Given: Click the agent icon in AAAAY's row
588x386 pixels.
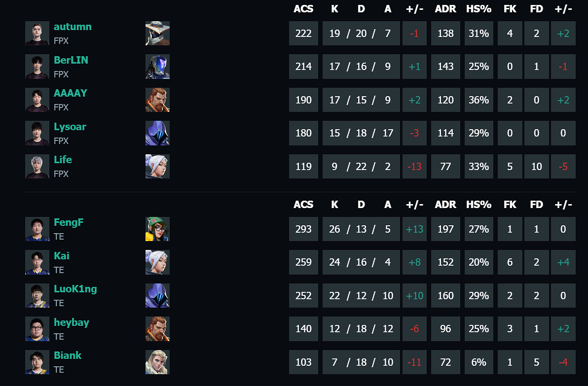Looking at the screenshot, I should (x=157, y=100).
